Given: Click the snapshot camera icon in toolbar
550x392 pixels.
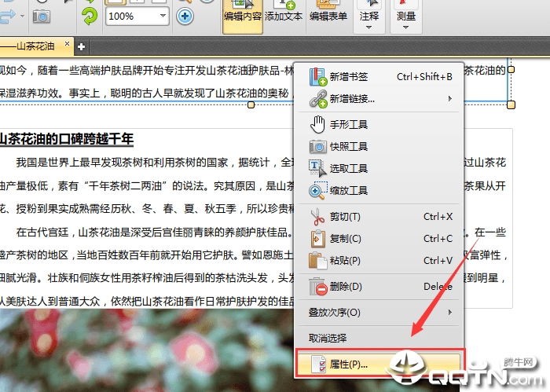Looking at the screenshot, I should [x=41, y=16].
